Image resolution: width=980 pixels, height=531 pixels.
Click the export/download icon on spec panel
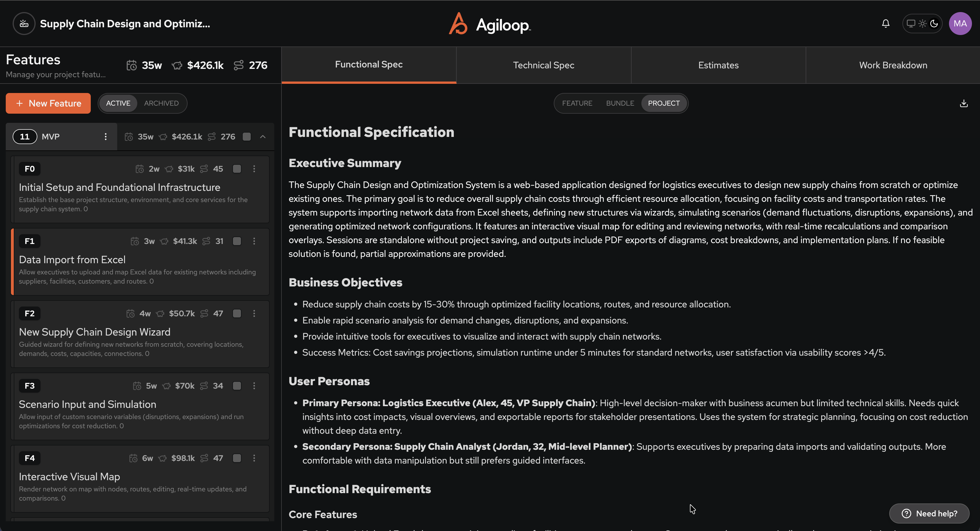964,103
